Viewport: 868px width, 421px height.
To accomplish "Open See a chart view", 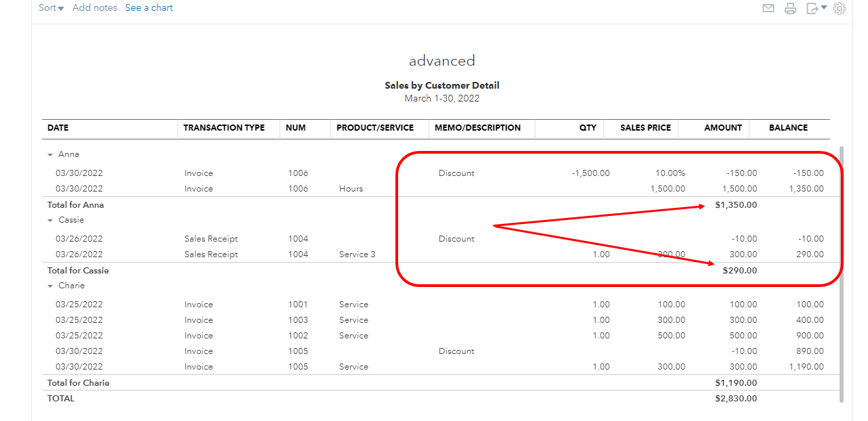I will 149,7.
